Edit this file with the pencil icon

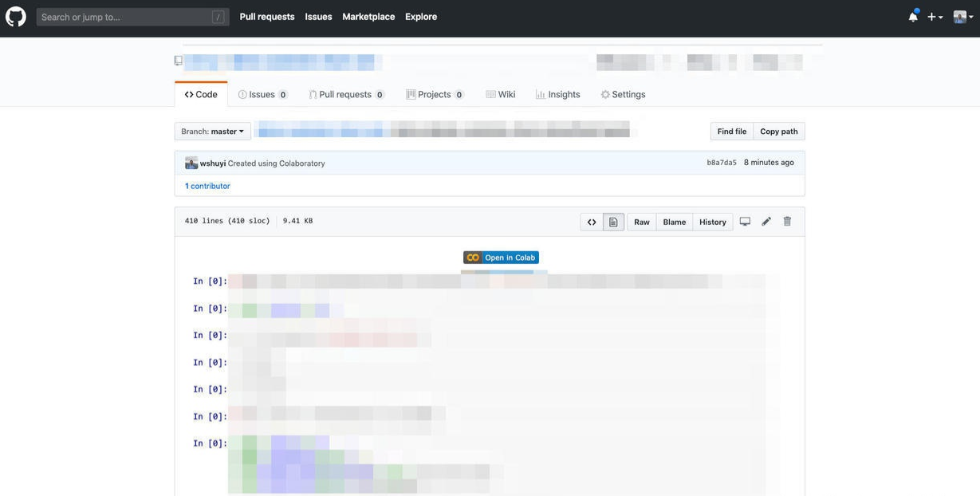(766, 222)
